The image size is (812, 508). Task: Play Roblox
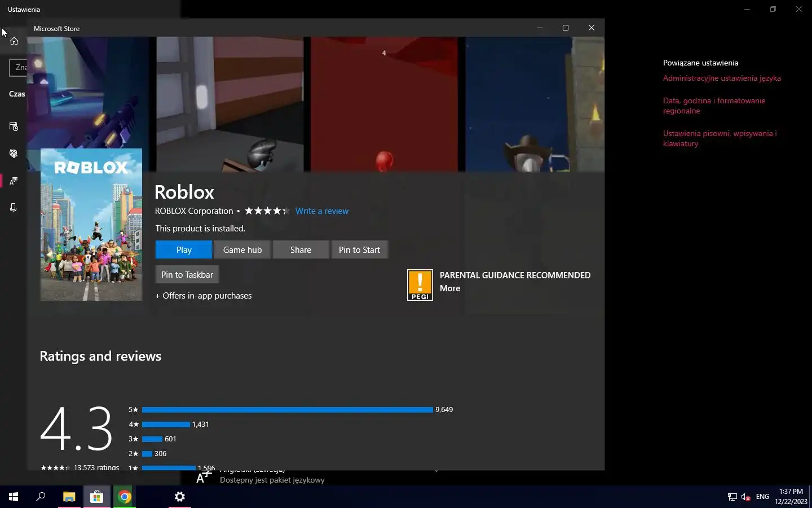pyautogui.click(x=184, y=249)
